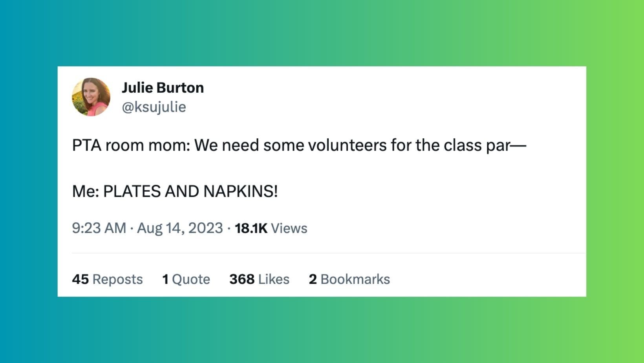Open the Reposts list label
Viewport: 644px width, 363px height.
(x=117, y=279)
